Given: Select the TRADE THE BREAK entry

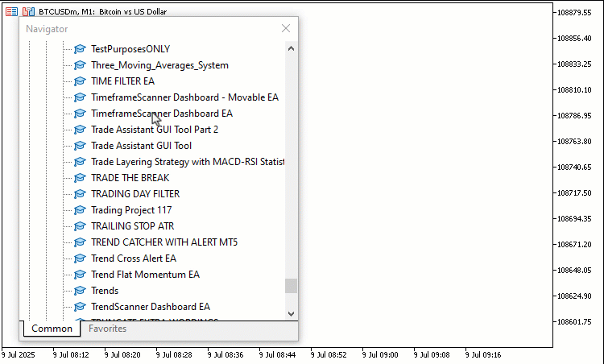Looking at the screenshot, I should (130, 178).
